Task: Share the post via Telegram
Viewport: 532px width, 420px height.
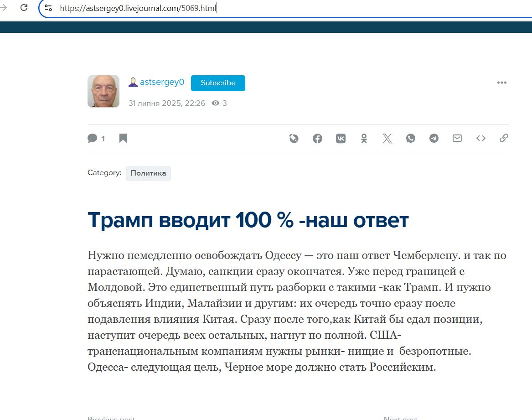Action: point(434,138)
